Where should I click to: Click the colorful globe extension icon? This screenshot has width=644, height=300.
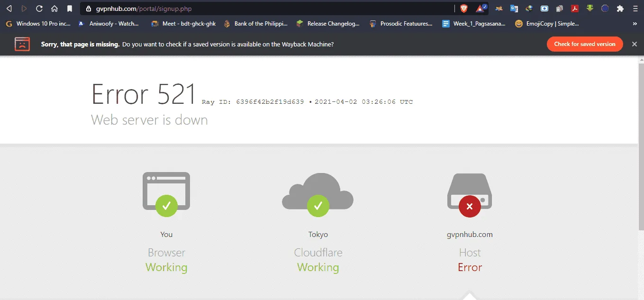(529, 9)
